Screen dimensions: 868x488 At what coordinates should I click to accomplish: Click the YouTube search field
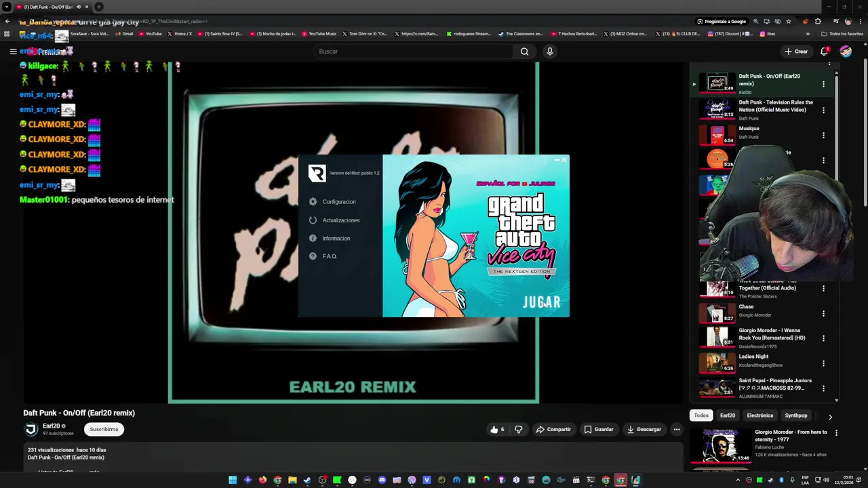click(x=414, y=52)
